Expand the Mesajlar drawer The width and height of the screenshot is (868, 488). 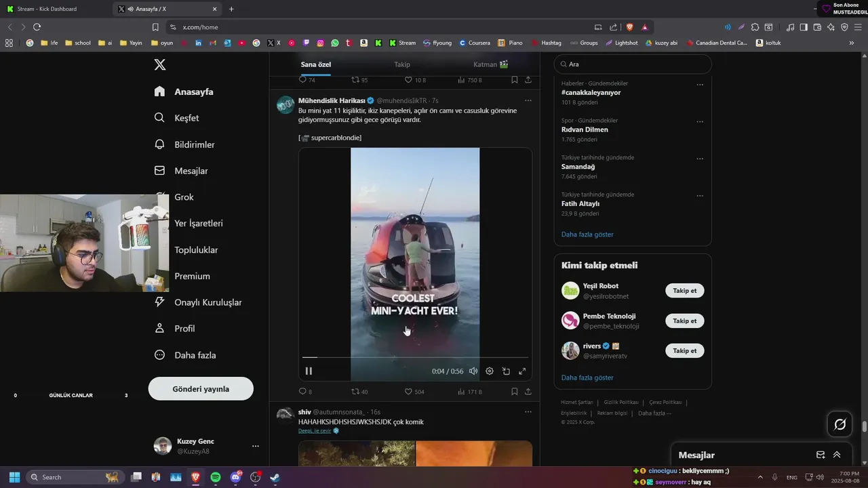837,455
